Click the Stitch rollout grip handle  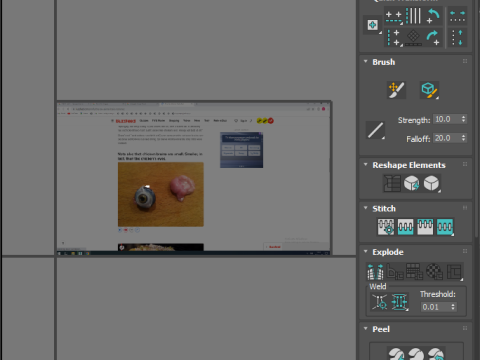pyautogui.click(x=465, y=208)
